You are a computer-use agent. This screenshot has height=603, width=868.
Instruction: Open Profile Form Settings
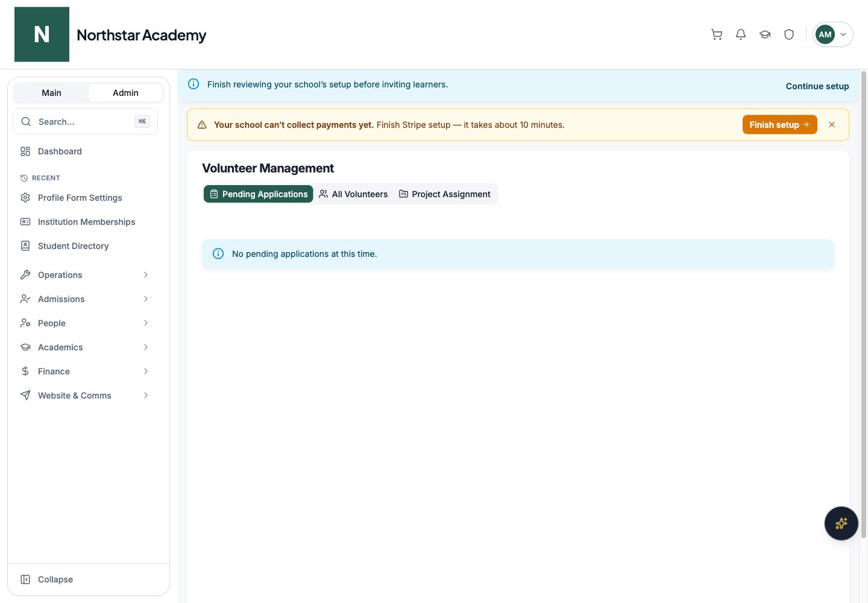tap(85, 198)
